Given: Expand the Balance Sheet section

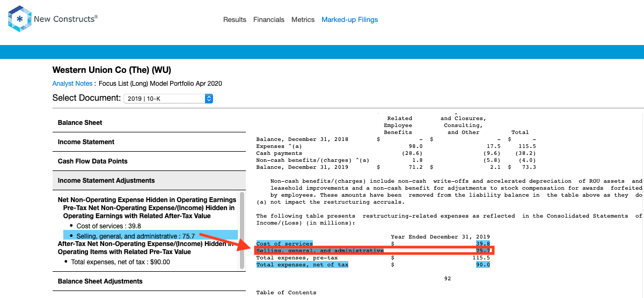Looking at the screenshot, I should pos(149,123).
